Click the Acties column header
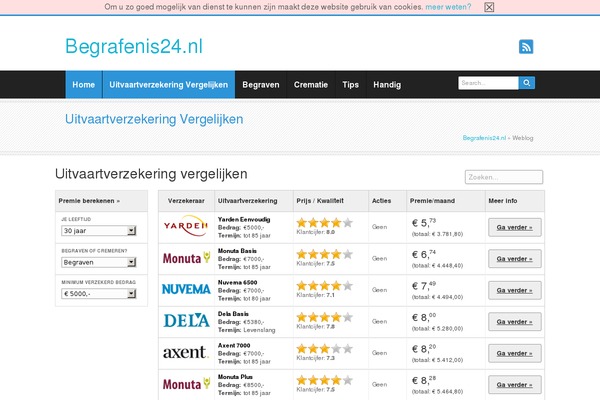 tap(387, 201)
